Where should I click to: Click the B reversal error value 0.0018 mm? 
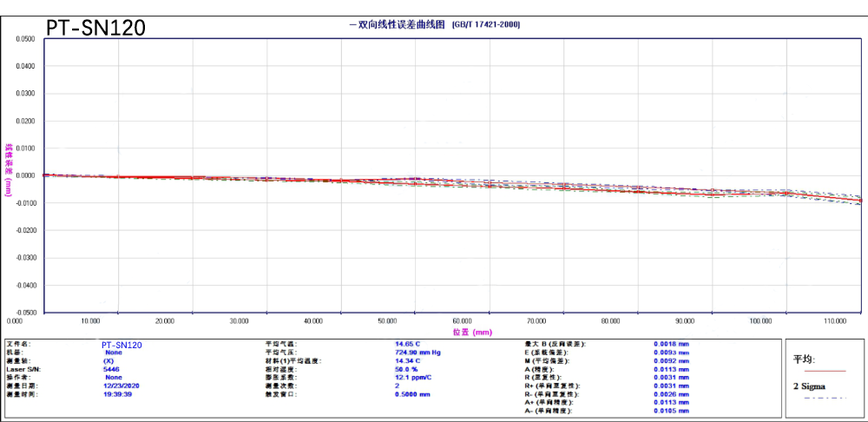click(x=671, y=344)
